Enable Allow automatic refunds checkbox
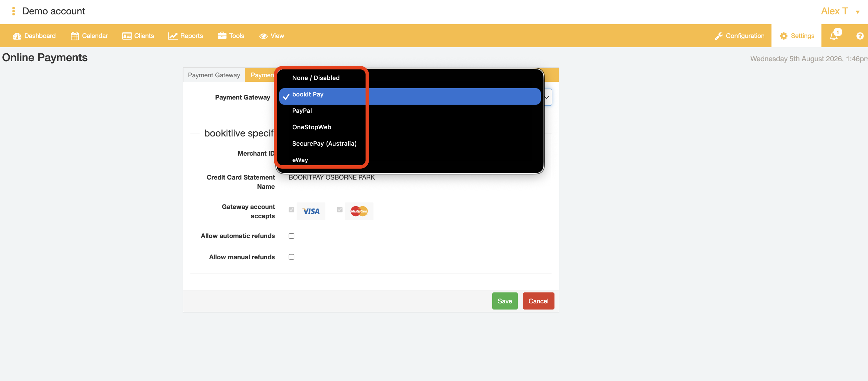 [x=291, y=236]
